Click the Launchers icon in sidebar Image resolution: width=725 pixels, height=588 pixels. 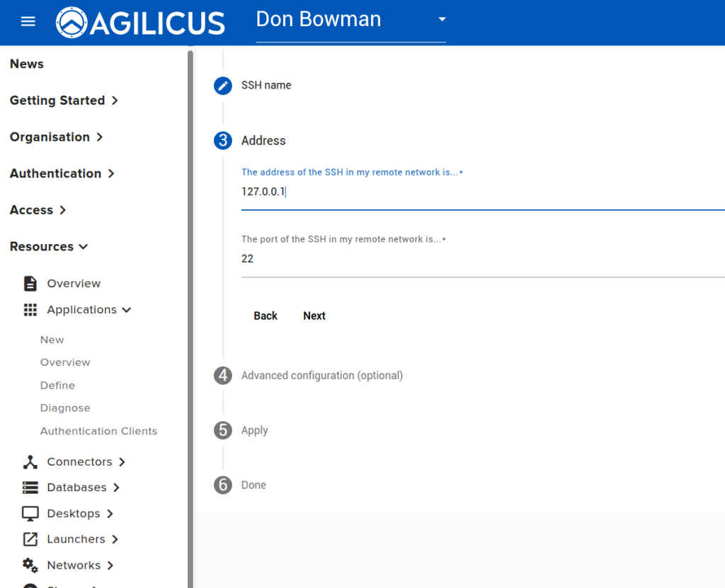coord(30,539)
